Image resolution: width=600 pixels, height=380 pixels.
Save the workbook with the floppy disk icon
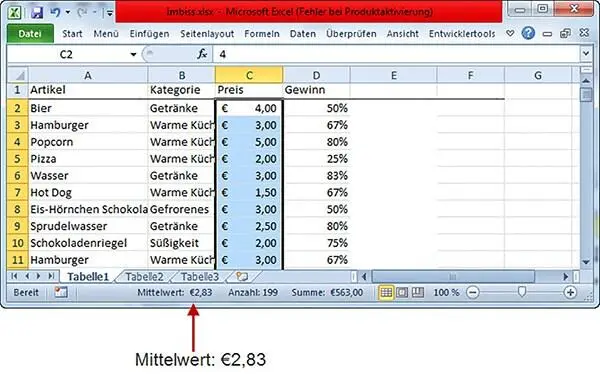(37, 12)
